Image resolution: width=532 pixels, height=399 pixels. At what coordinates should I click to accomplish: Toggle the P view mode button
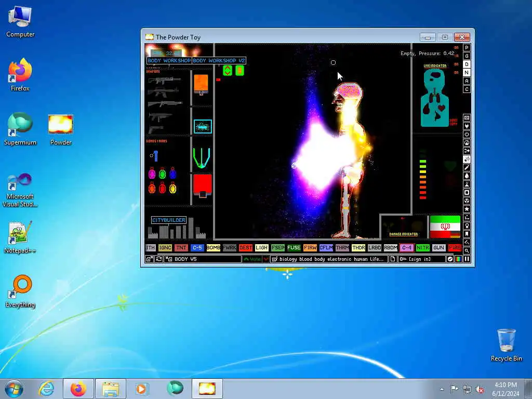click(x=467, y=47)
